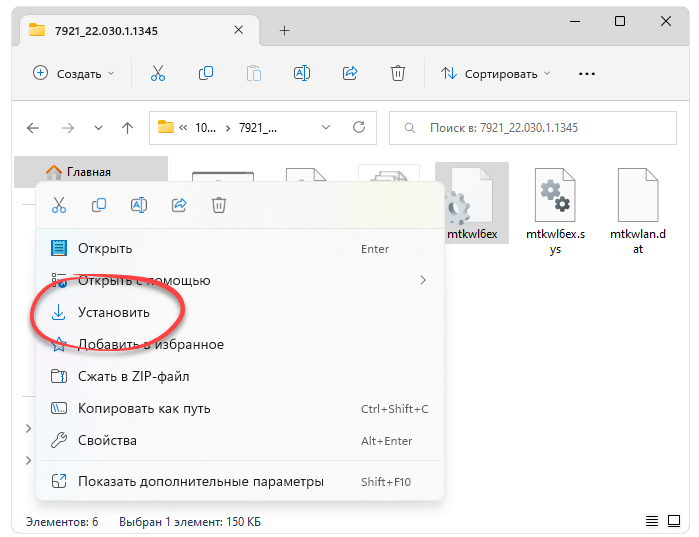Switch to large icons view in status bar
The height and width of the screenshot is (537, 699).
pyautogui.click(x=674, y=521)
